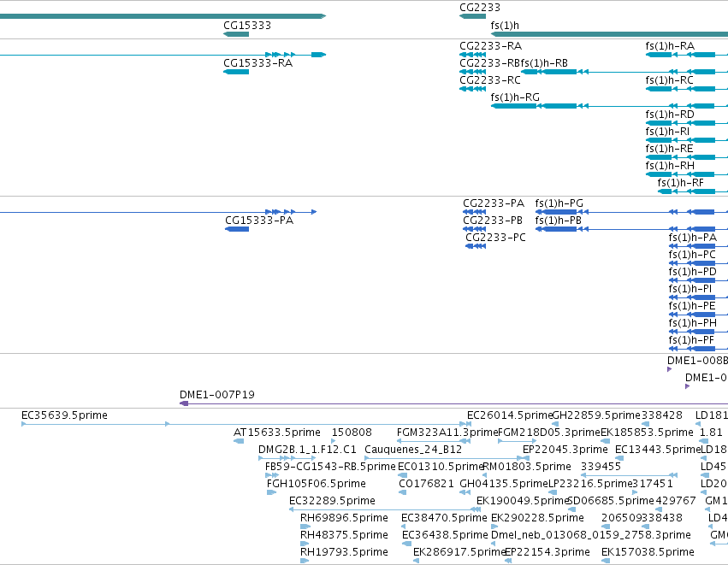Click the DME1-007P19 purple arrowhead
Screen dimensions: 728x565
click(184, 403)
